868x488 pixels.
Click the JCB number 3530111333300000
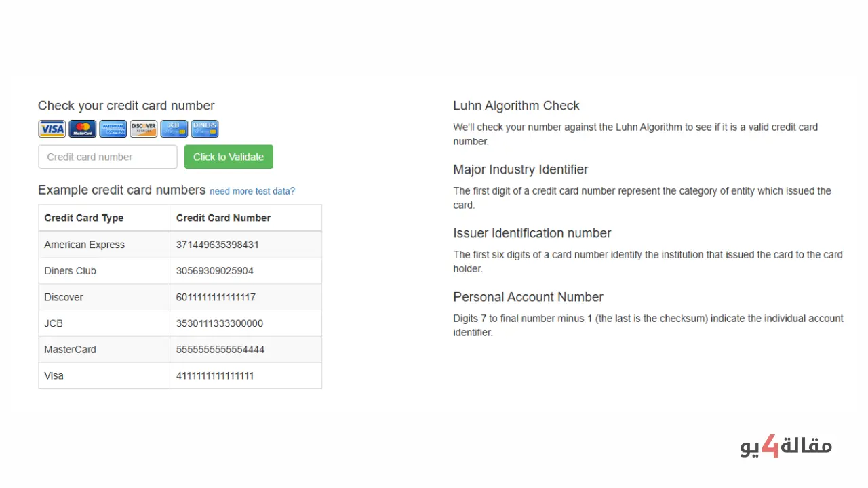[219, 323]
